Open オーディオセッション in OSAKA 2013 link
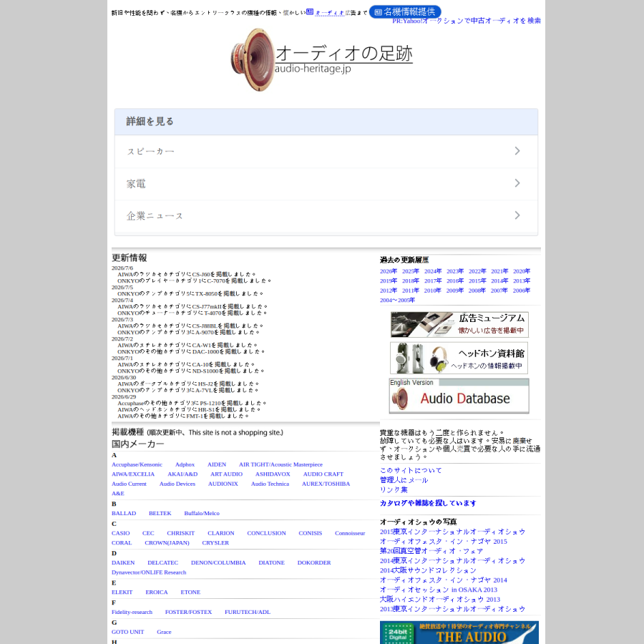The width and height of the screenshot is (644, 644). pos(438,590)
